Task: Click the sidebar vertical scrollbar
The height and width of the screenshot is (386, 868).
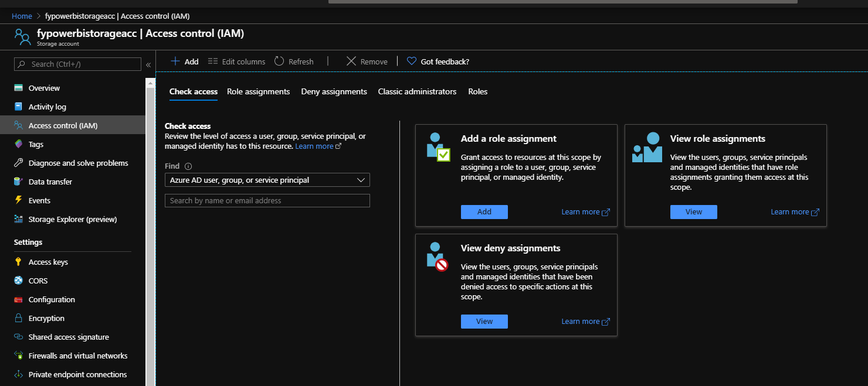Action: coord(150,231)
